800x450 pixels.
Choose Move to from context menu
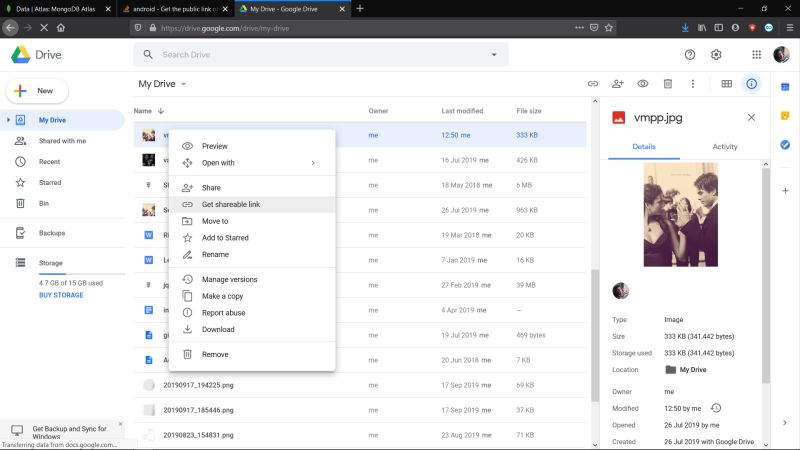(x=252, y=221)
